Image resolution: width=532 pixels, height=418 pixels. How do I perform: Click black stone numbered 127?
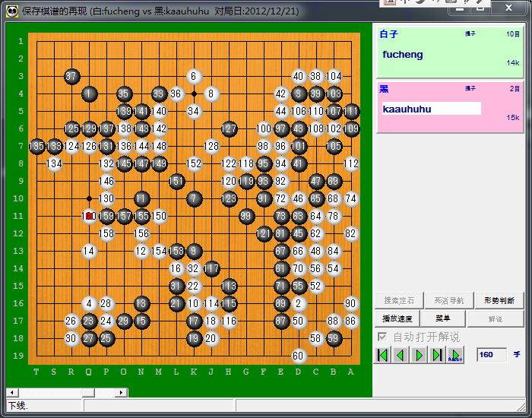229,128
